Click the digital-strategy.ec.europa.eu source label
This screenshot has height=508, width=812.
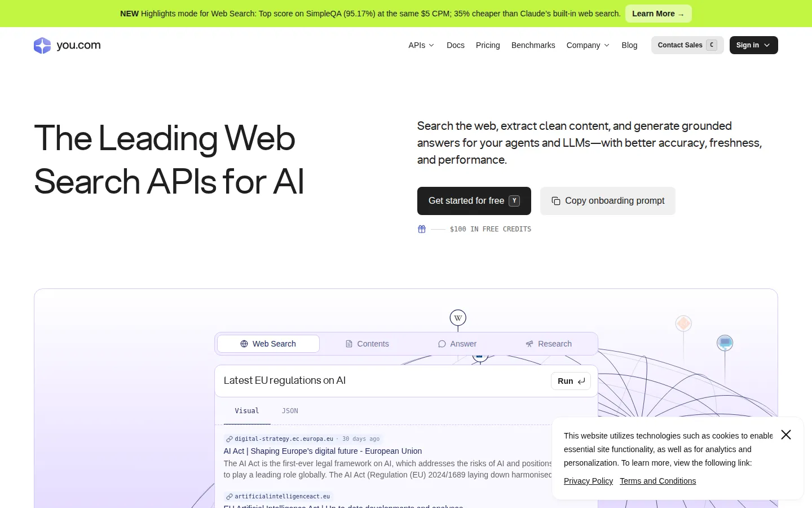[x=284, y=439]
